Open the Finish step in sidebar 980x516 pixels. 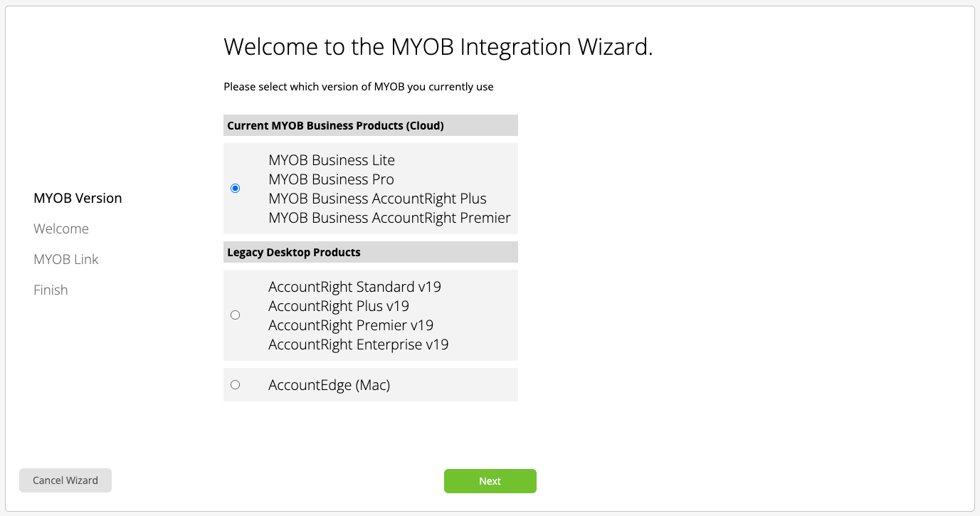coord(51,290)
